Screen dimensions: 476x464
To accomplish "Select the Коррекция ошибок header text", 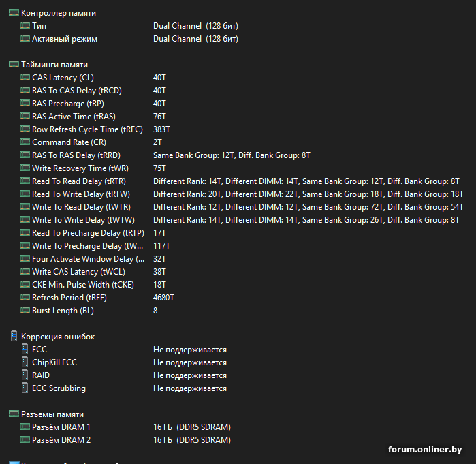I will [58, 337].
